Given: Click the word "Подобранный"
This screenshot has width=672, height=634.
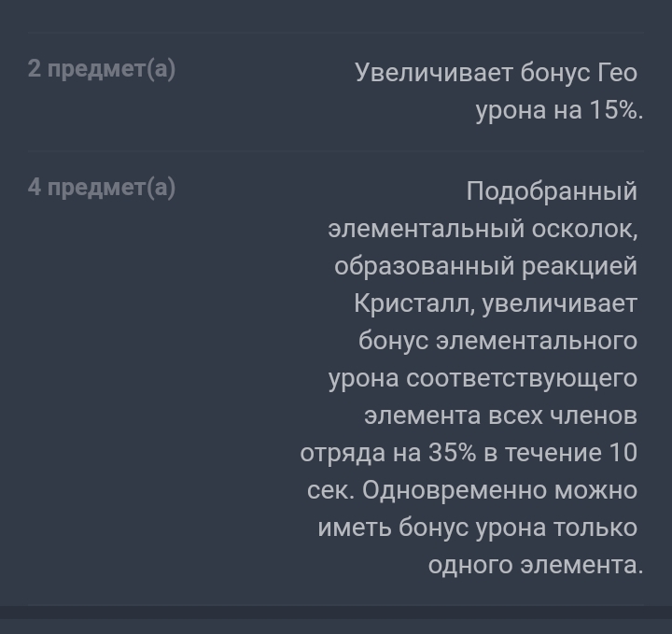Looking at the screenshot, I should 552,191.
